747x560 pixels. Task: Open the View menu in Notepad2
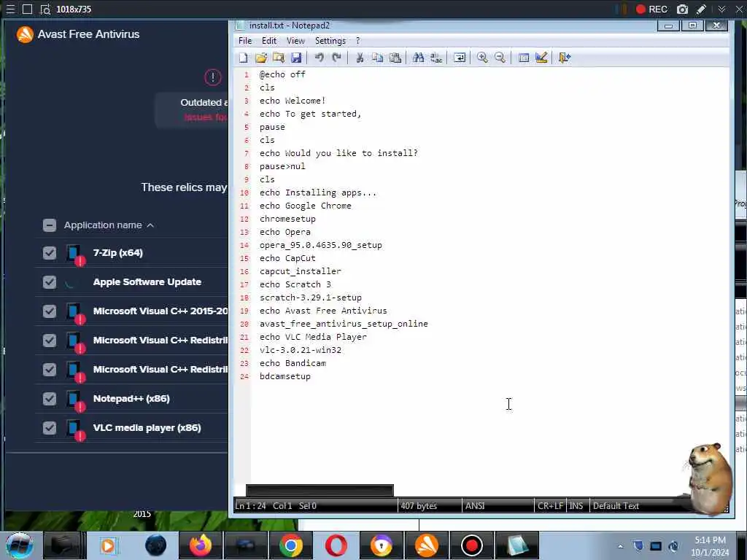click(295, 41)
